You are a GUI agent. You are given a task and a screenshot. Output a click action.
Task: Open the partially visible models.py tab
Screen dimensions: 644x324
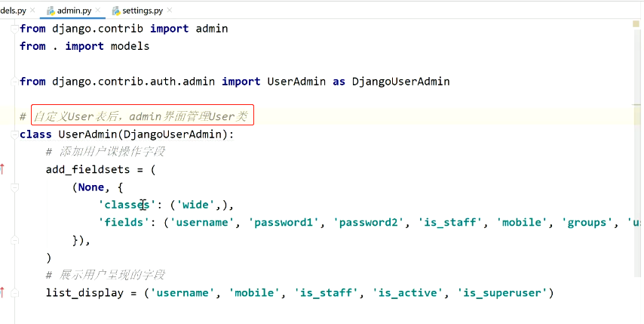pos(11,11)
